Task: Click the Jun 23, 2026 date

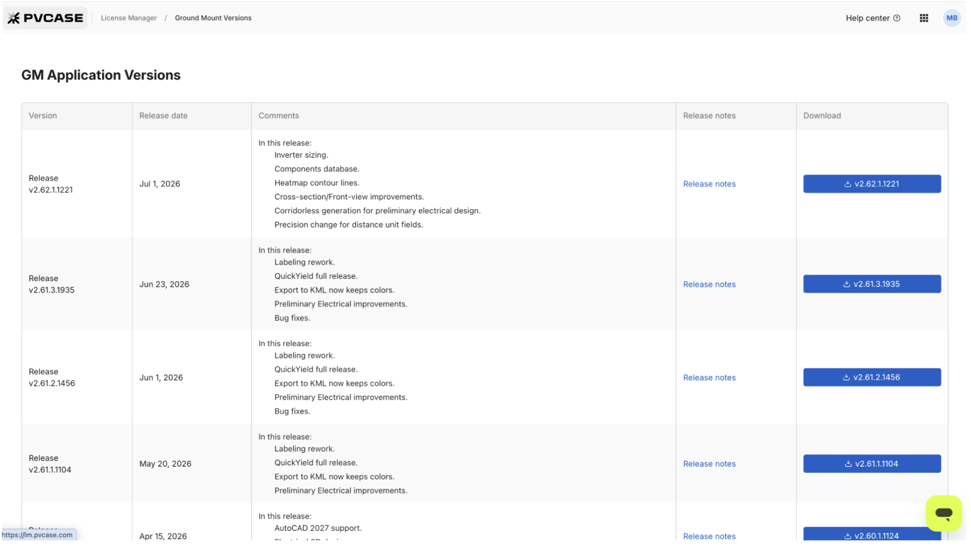Action: coord(164,284)
